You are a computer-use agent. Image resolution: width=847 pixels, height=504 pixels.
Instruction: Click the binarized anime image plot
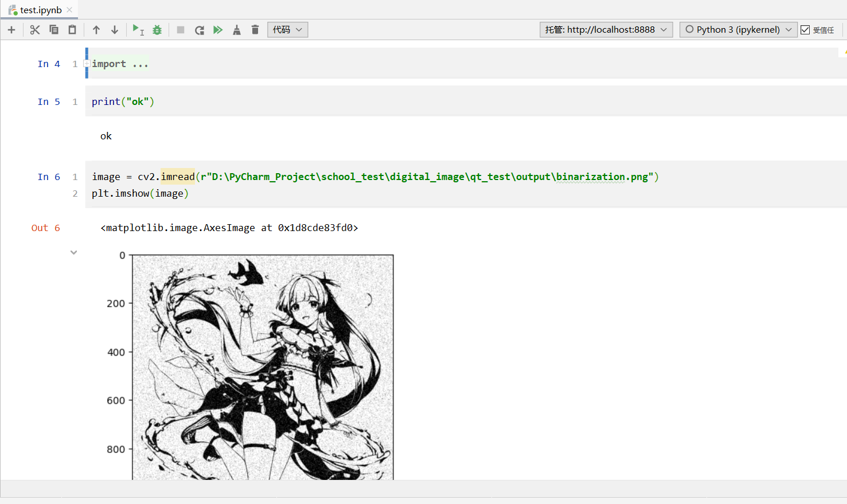(263, 367)
